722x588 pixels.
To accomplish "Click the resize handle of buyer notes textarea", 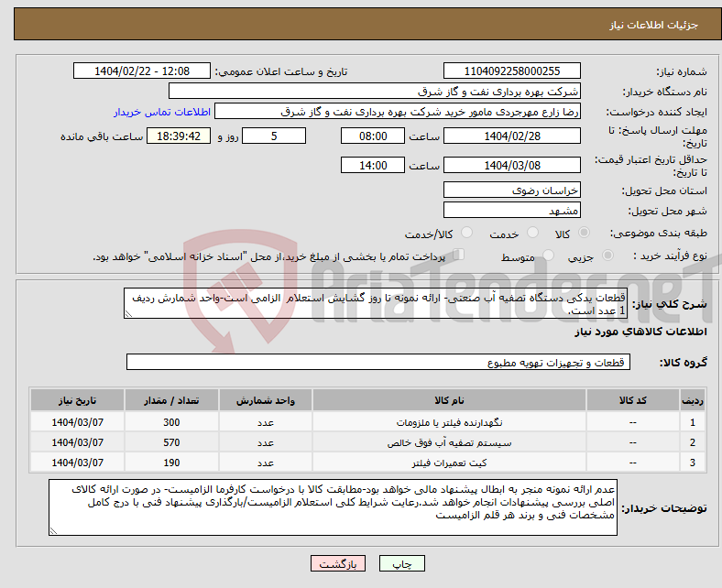I will tap(53, 531).
